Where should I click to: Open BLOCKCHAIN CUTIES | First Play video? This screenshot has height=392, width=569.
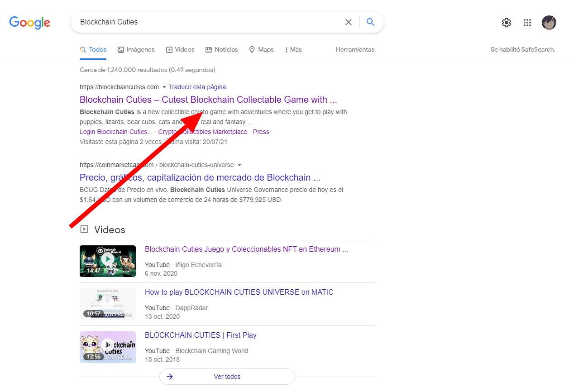tap(201, 335)
